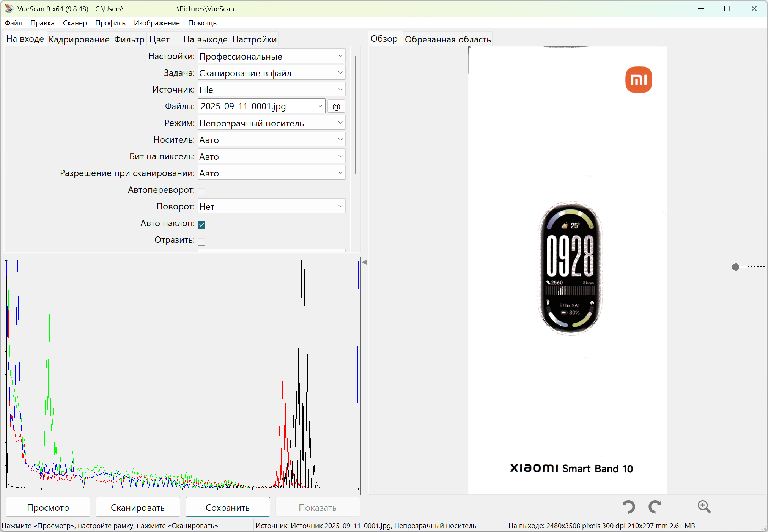Click the @ button next to Файлы
The height and width of the screenshot is (532, 768).
(336, 107)
